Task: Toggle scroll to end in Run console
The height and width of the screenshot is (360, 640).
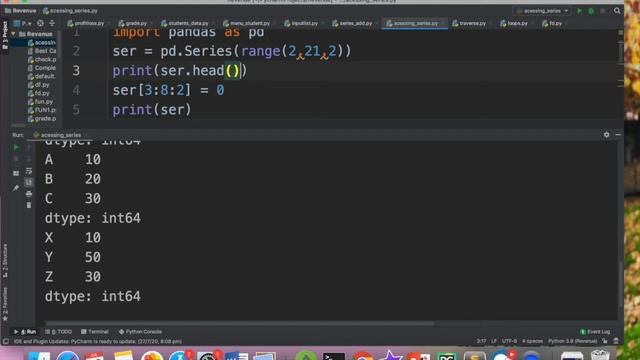Action: pos(29,182)
